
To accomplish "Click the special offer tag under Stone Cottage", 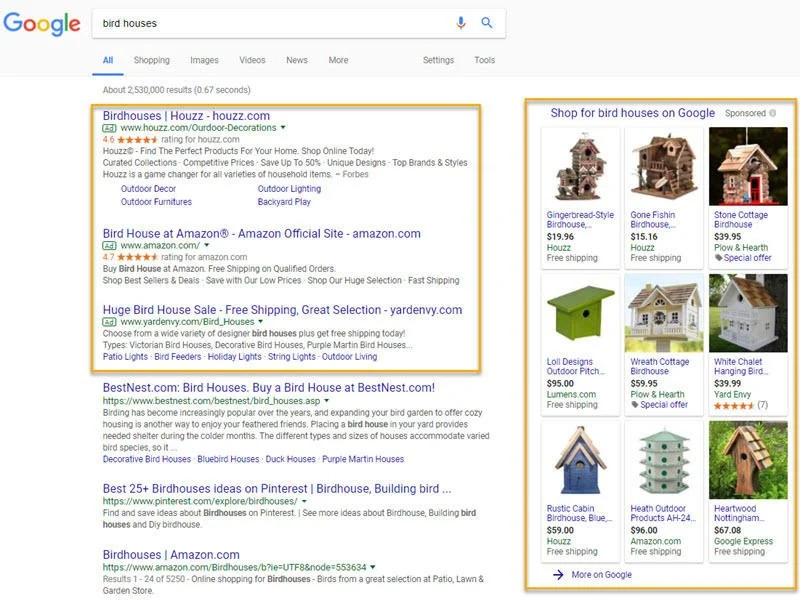I will click(743, 258).
